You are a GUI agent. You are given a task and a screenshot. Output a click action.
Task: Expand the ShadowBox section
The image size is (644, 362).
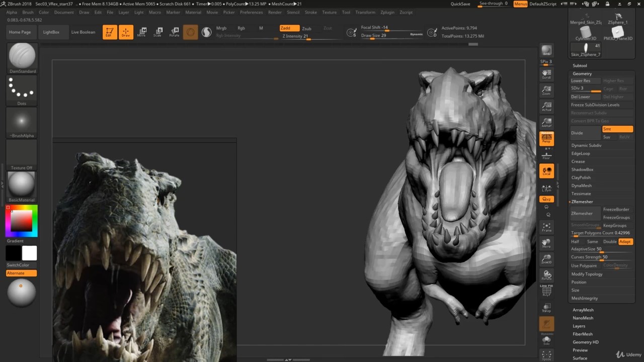pyautogui.click(x=582, y=169)
